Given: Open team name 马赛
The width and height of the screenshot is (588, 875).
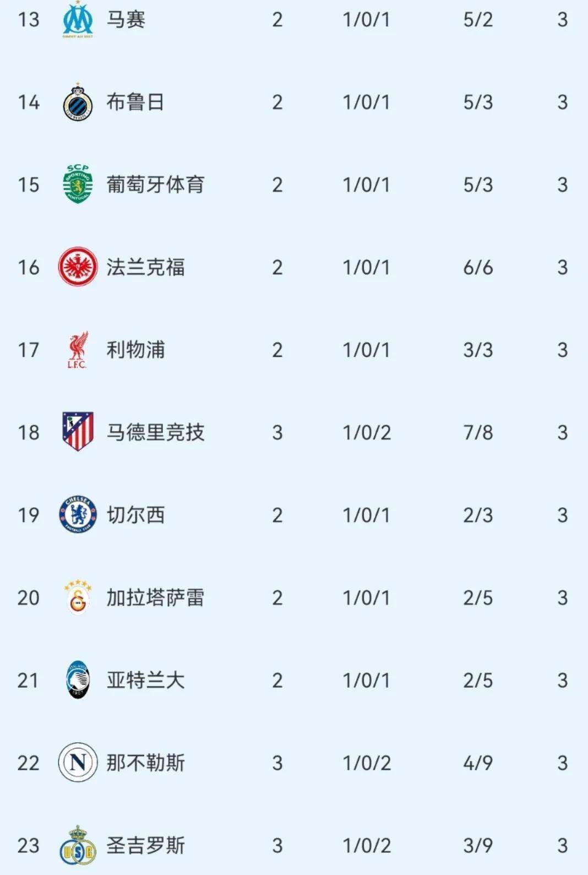Looking at the screenshot, I should 126,20.
